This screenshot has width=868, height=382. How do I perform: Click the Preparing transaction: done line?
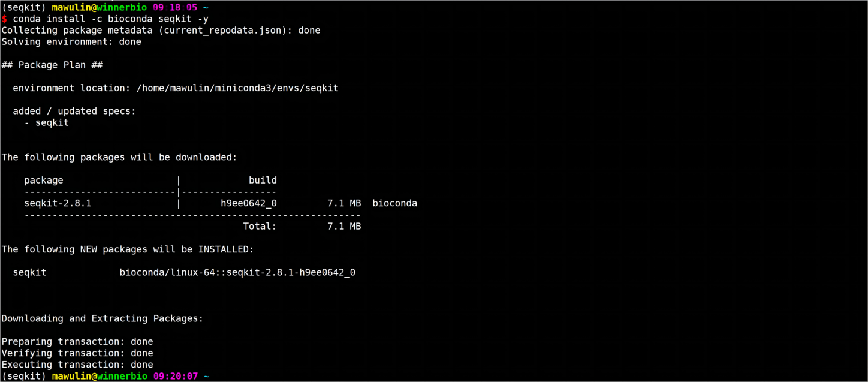tap(77, 342)
